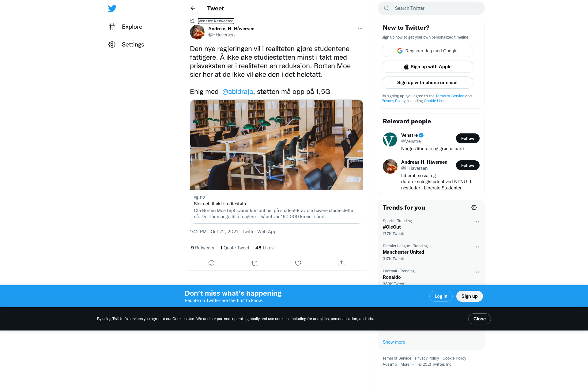Open the tweet's three-dot more menu
Viewport: 588px width, 392px height.
coord(360,29)
